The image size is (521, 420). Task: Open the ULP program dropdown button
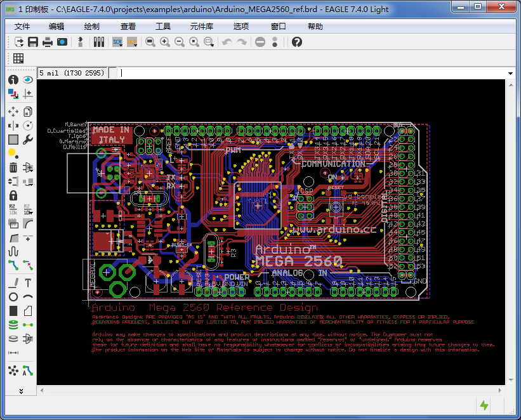(132, 42)
